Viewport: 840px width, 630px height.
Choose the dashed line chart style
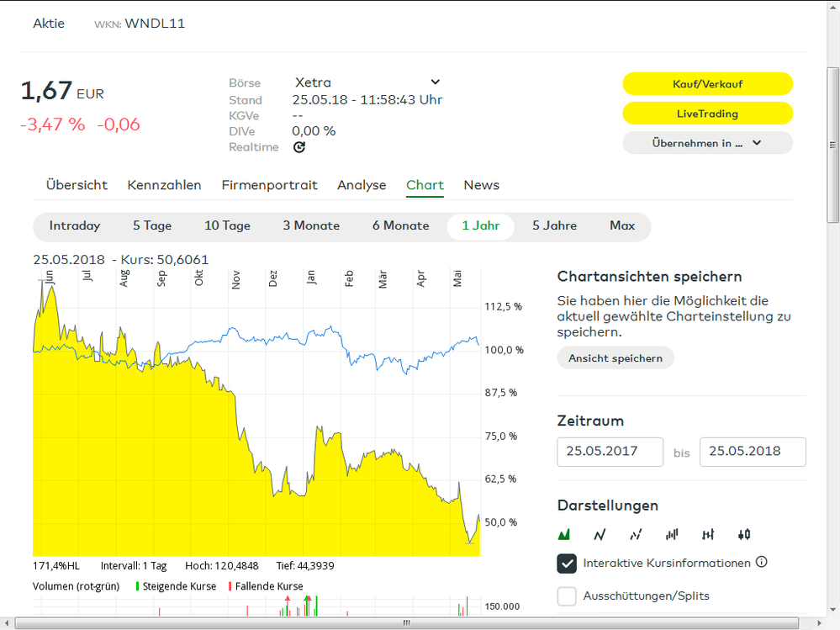coord(636,534)
